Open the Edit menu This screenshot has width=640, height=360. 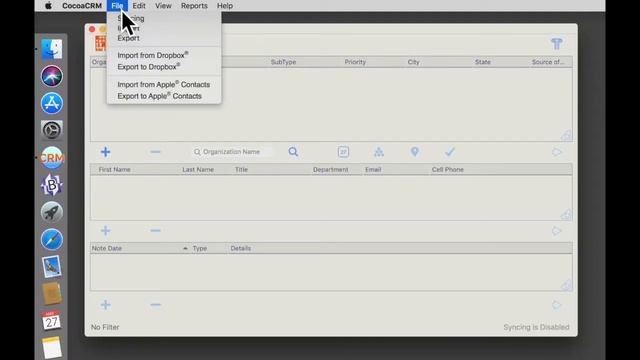tap(139, 6)
